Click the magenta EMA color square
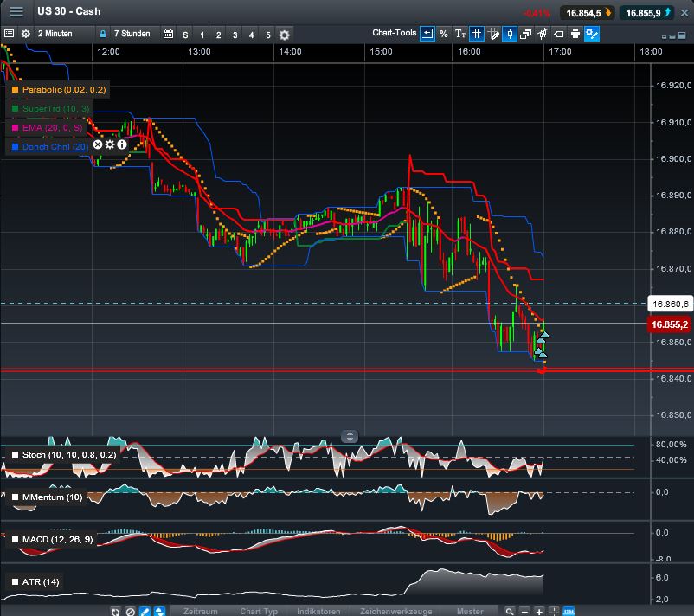The image size is (694, 616). (x=15, y=127)
